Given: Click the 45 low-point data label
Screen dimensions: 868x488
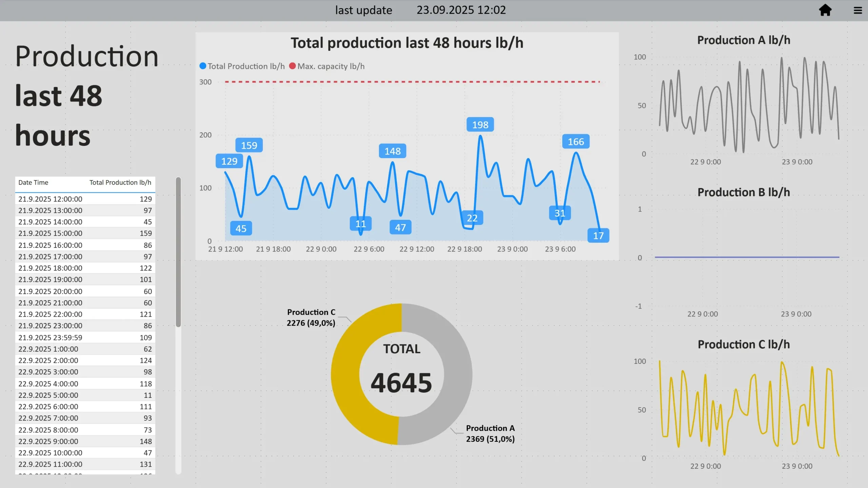Looking at the screenshot, I should (241, 229).
